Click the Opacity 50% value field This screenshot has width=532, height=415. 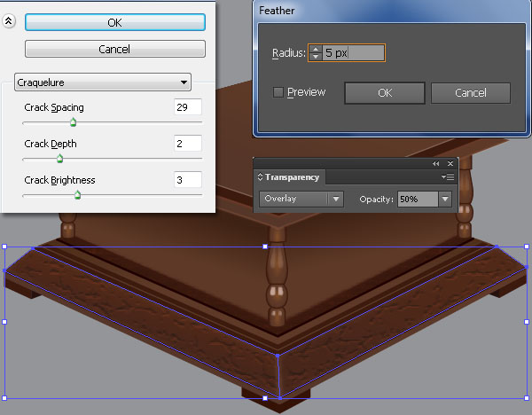418,199
